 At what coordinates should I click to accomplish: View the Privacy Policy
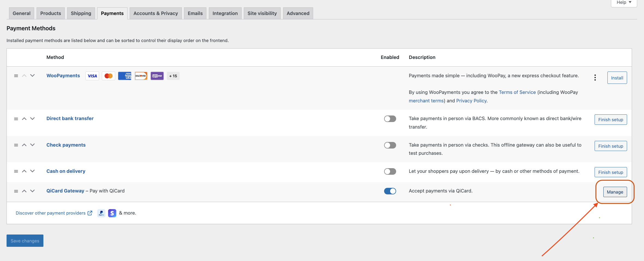tap(471, 101)
